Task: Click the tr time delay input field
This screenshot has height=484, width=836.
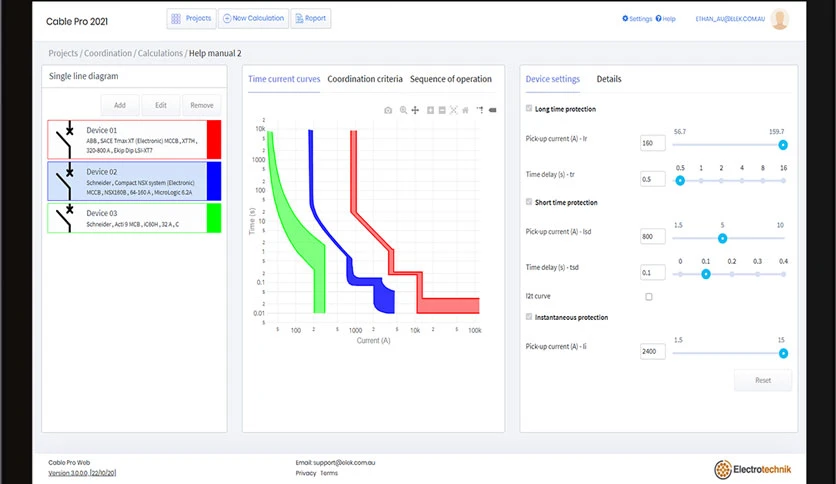Action: pos(653,179)
